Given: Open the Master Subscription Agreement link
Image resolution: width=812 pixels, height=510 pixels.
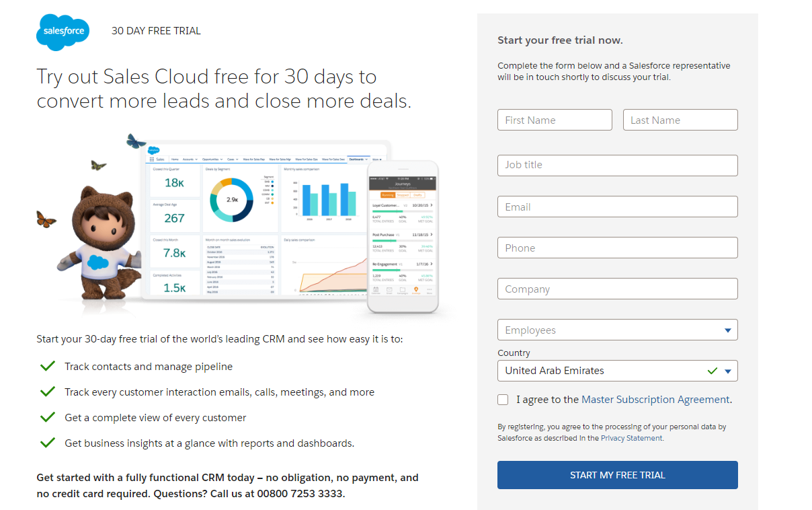Looking at the screenshot, I should click(655, 400).
